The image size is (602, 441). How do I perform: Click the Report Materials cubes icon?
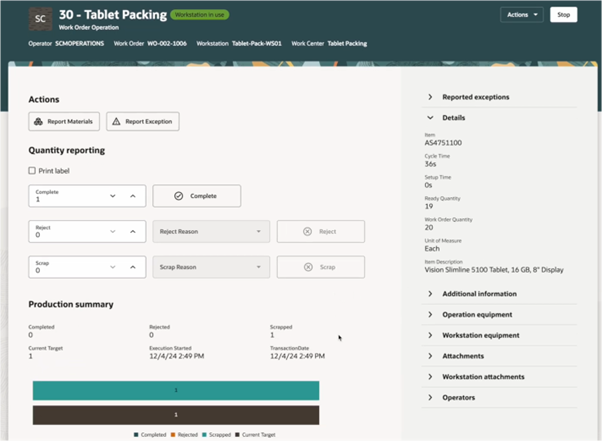pyautogui.click(x=38, y=122)
